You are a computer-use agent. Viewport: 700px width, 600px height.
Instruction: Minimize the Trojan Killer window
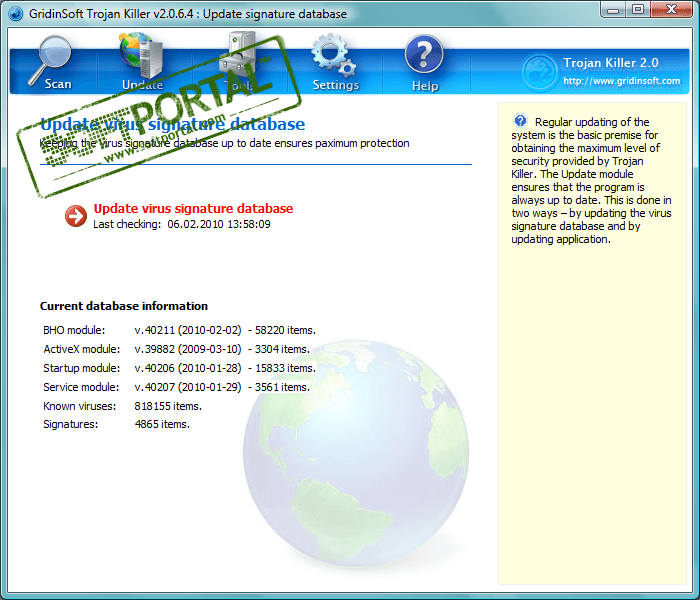tap(613, 9)
